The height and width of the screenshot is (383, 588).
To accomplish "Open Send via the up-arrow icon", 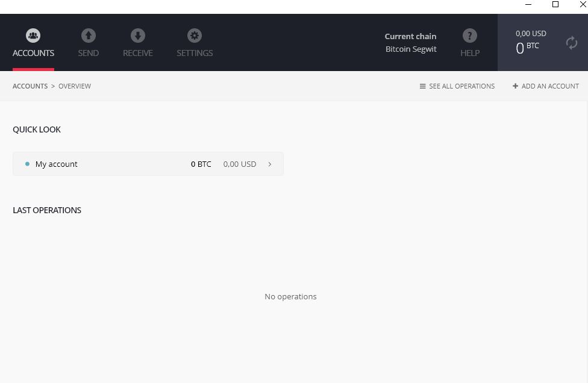I will click(x=89, y=36).
